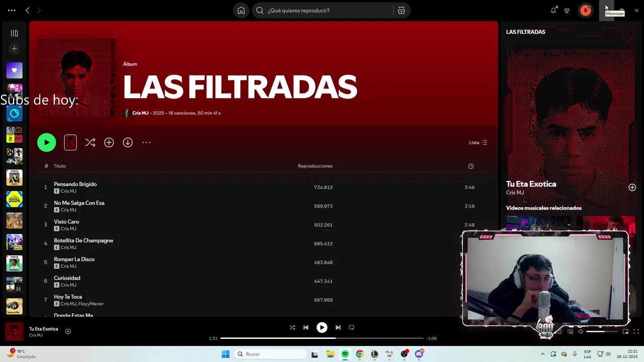The image size is (644, 362).
Task: Open the Browse icon in search bar
Action: pyautogui.click(x=401, y=11)
